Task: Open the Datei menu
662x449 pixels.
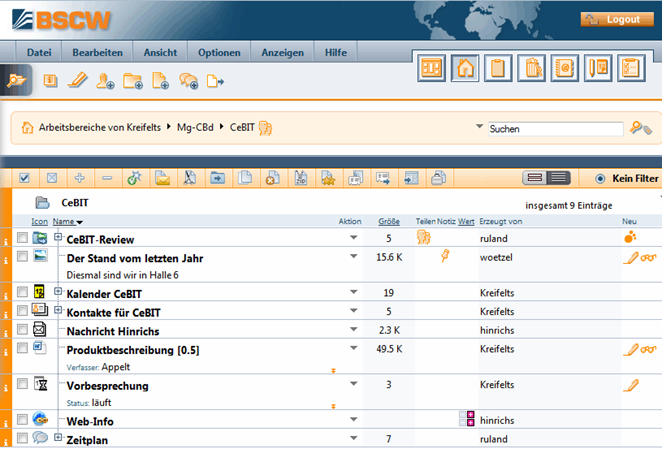Action: click(x=39, y=52)
